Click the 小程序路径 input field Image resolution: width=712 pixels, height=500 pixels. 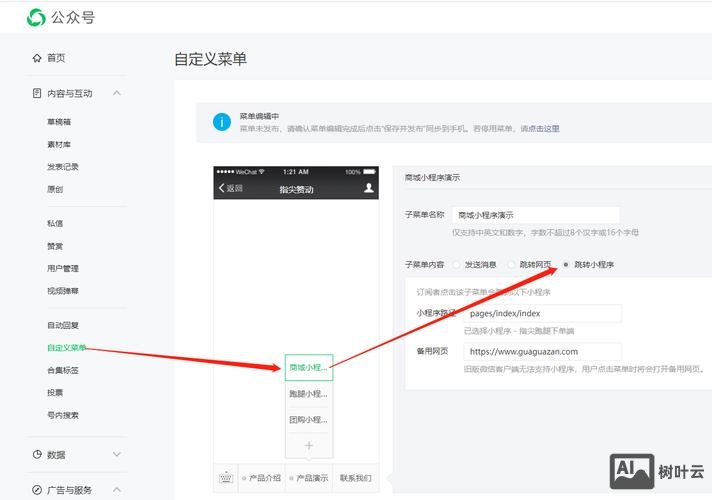tap(543, 313)
